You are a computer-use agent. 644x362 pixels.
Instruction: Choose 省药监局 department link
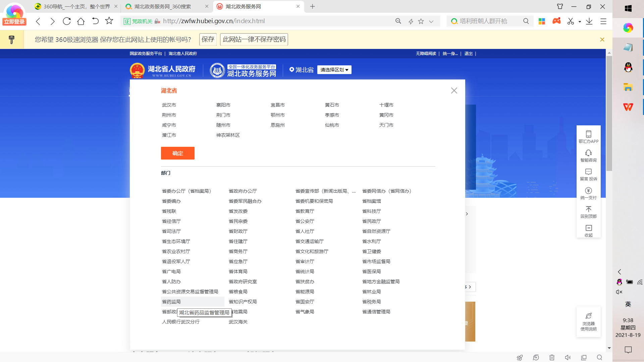171,302
